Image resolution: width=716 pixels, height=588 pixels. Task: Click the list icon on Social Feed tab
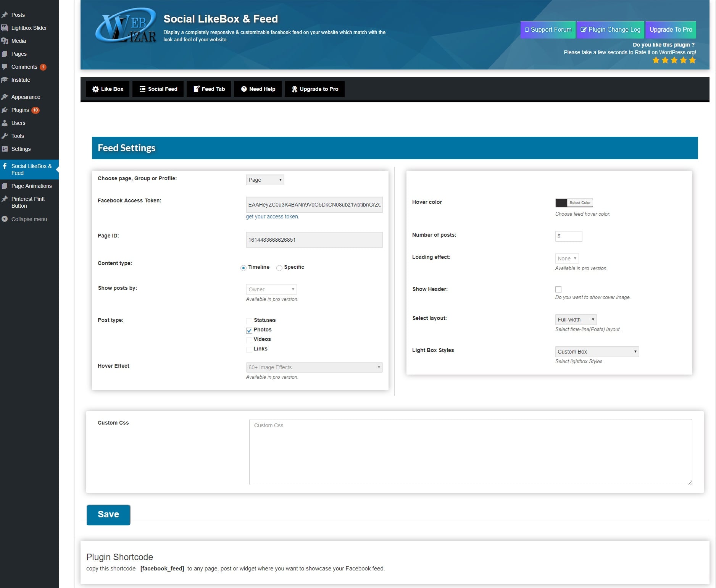(142, 89)
